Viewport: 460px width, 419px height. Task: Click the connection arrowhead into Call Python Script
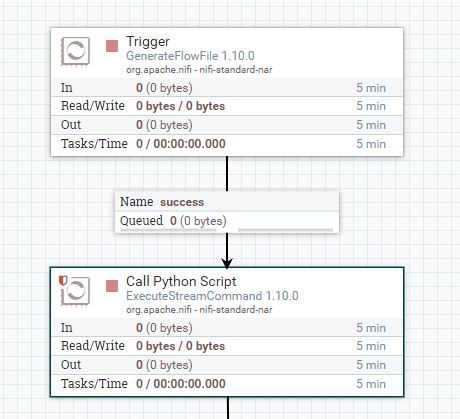227,263
